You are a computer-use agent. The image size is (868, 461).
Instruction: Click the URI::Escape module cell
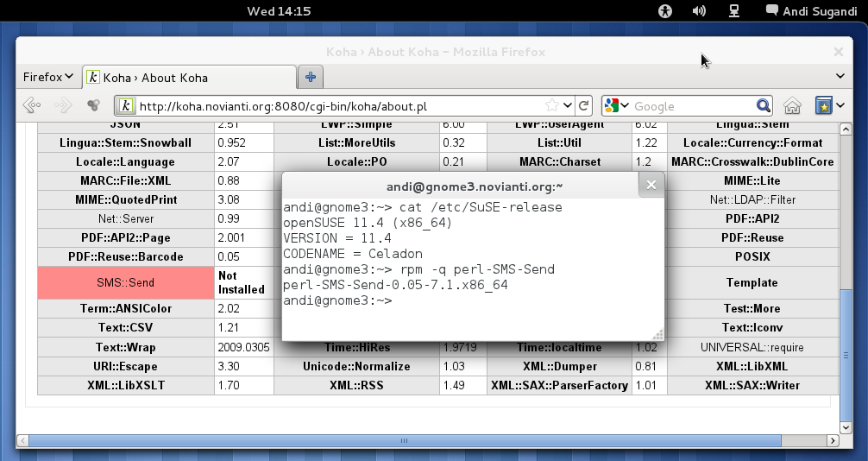pyautogui.click(x=126, y=366)
